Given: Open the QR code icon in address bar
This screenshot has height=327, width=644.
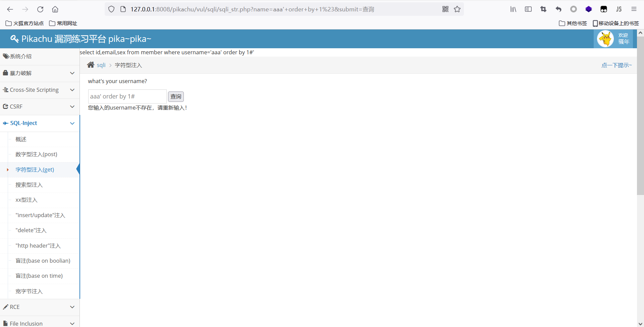Looking at the screenshot, I should coord(445,9).
